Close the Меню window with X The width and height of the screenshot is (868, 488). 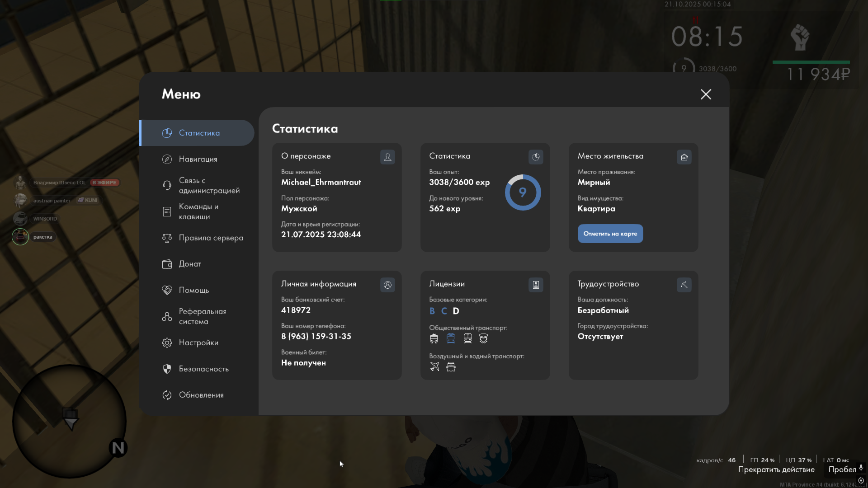[x=706, y=94]
